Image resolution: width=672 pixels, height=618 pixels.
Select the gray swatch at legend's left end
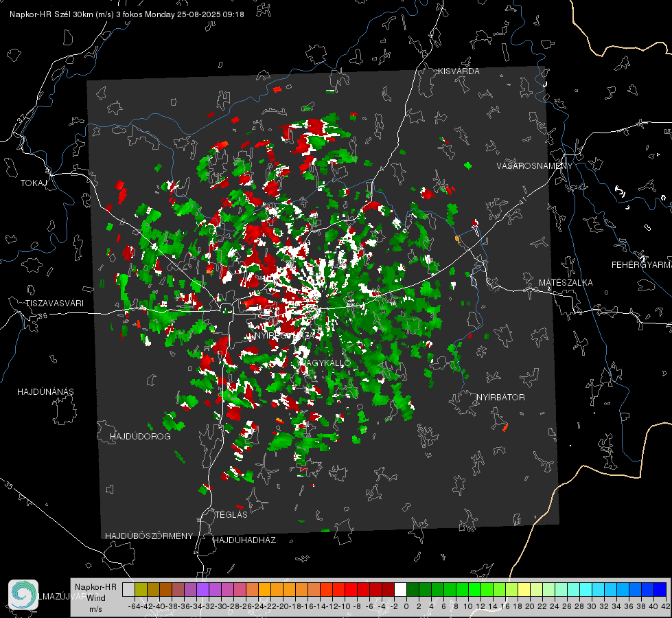tap(128, 590)
